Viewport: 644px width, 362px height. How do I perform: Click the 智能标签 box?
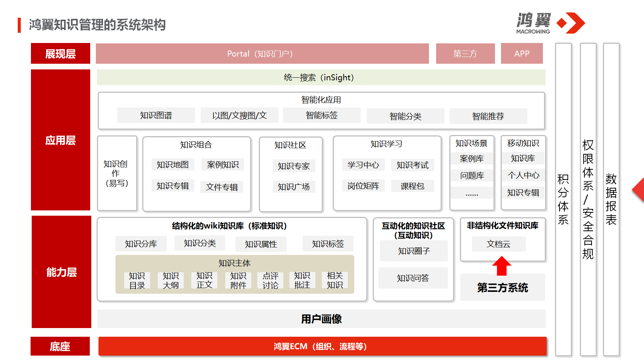321,115
